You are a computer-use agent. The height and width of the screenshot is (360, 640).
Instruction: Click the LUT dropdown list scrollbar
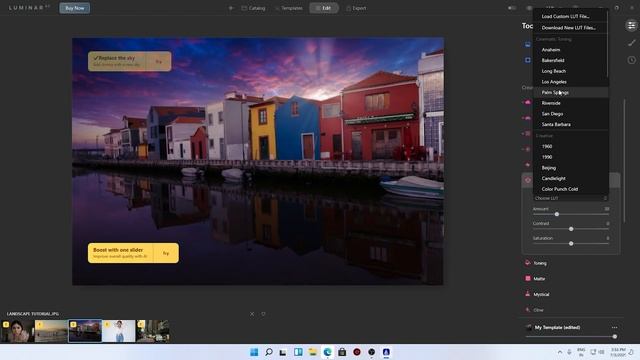tap(608, 43)
